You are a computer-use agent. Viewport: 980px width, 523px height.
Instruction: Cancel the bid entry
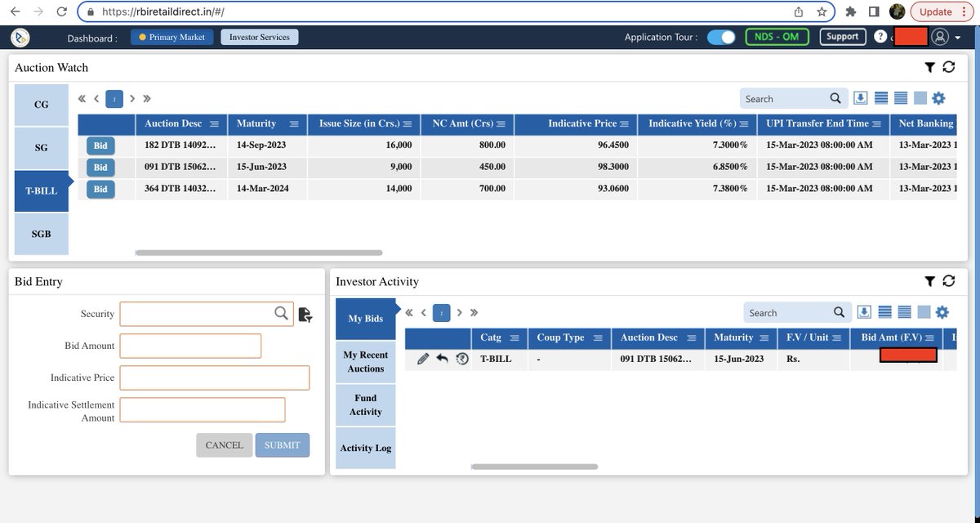tap(225, 445)
